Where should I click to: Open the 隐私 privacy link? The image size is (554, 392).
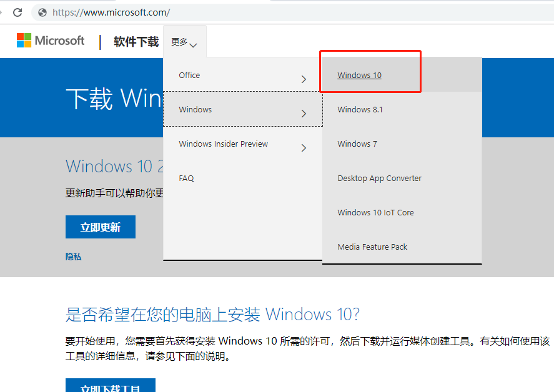(x=73, y=257)
